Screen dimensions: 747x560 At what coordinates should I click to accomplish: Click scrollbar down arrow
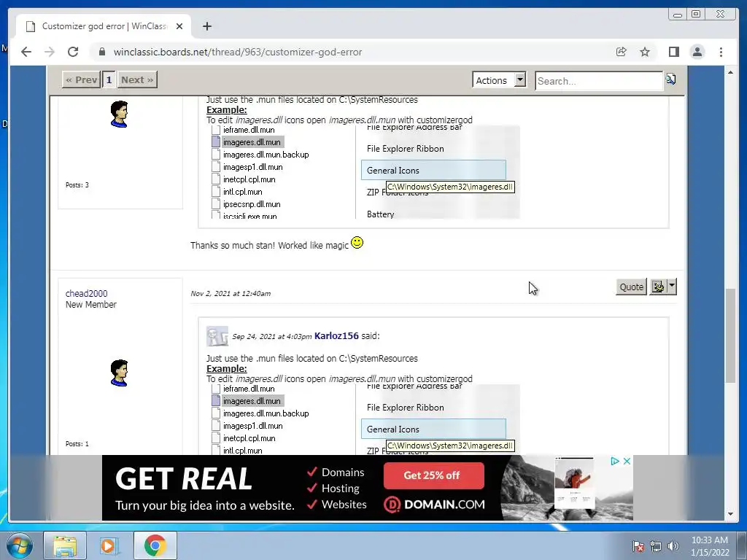click(x=730, y=514)
